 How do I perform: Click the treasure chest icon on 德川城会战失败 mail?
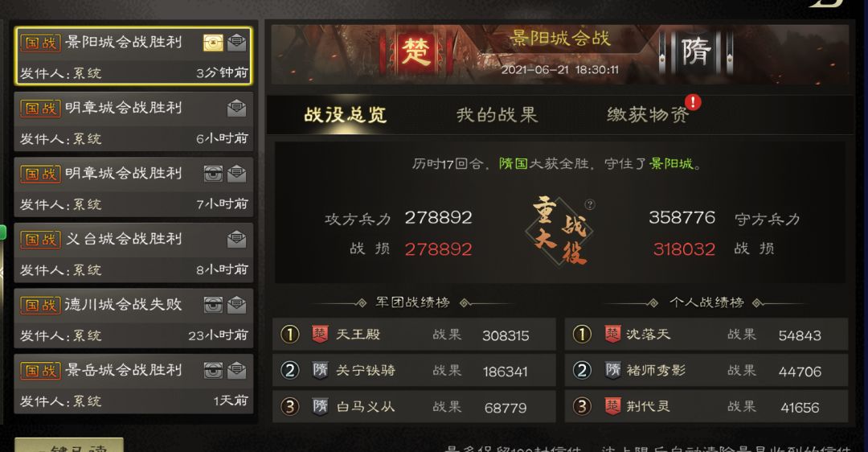pos(213,305)
